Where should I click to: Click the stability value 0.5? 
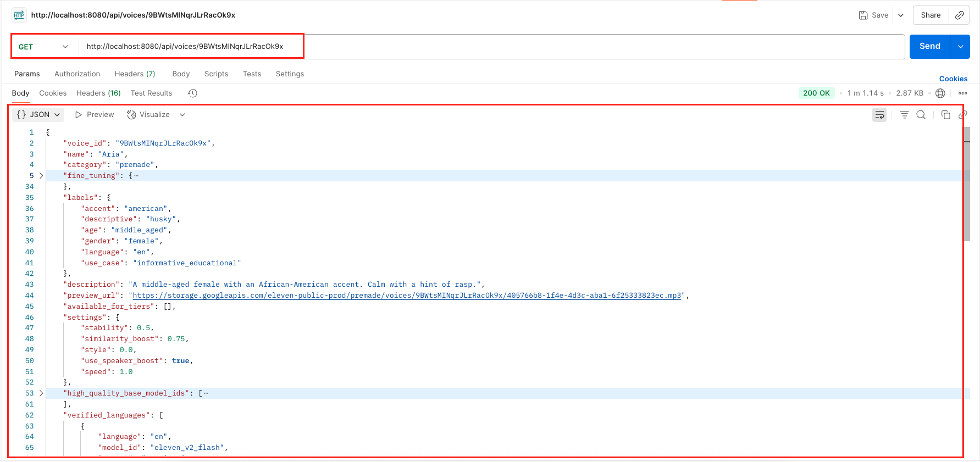tap(143, 328)
